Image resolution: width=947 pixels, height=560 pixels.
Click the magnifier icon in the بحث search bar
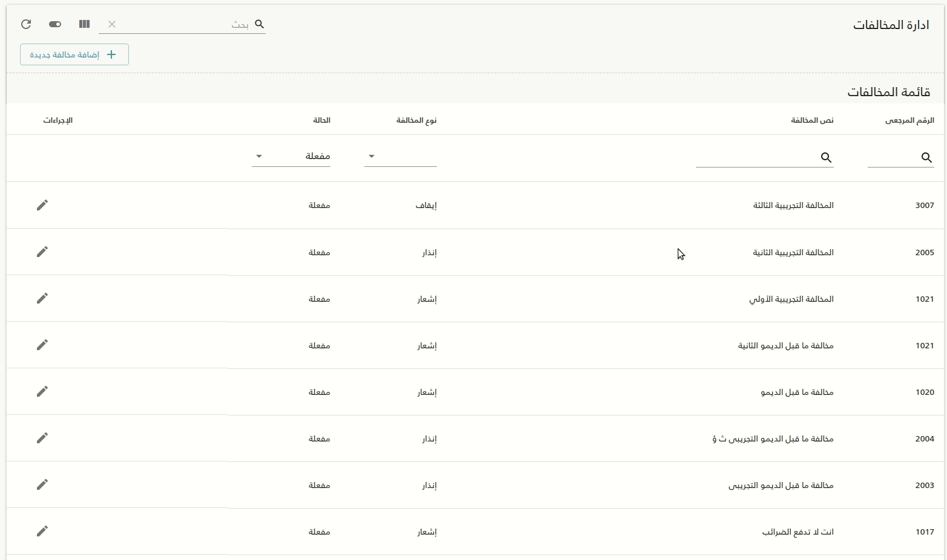click(x=259, y=24)
